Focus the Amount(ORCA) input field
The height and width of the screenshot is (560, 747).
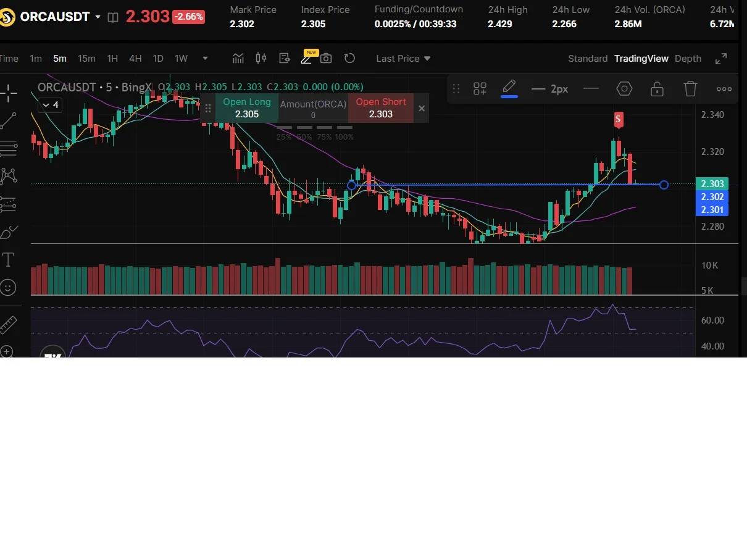pyautogui.click(x=313, y=108)
